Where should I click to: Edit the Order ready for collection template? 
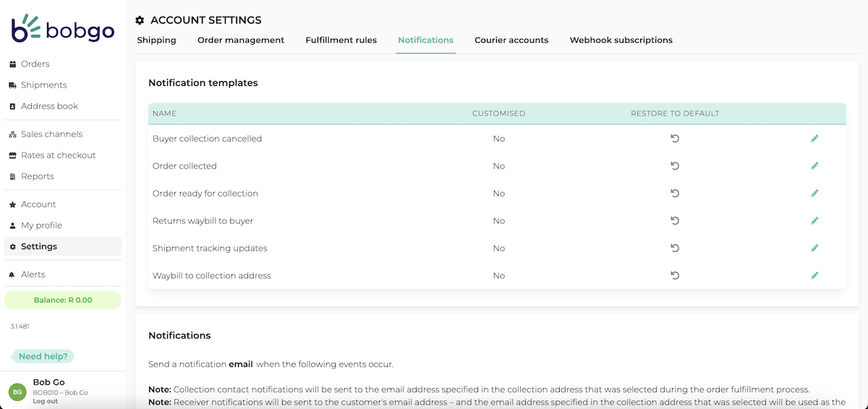point(814,193)
